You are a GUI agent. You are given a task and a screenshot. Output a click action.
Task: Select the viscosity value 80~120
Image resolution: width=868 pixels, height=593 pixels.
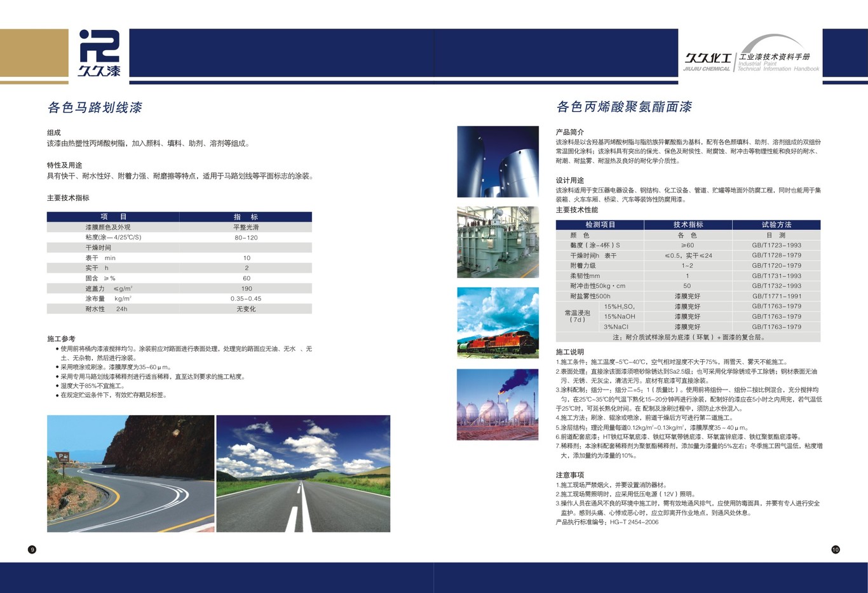click(246, 237)
